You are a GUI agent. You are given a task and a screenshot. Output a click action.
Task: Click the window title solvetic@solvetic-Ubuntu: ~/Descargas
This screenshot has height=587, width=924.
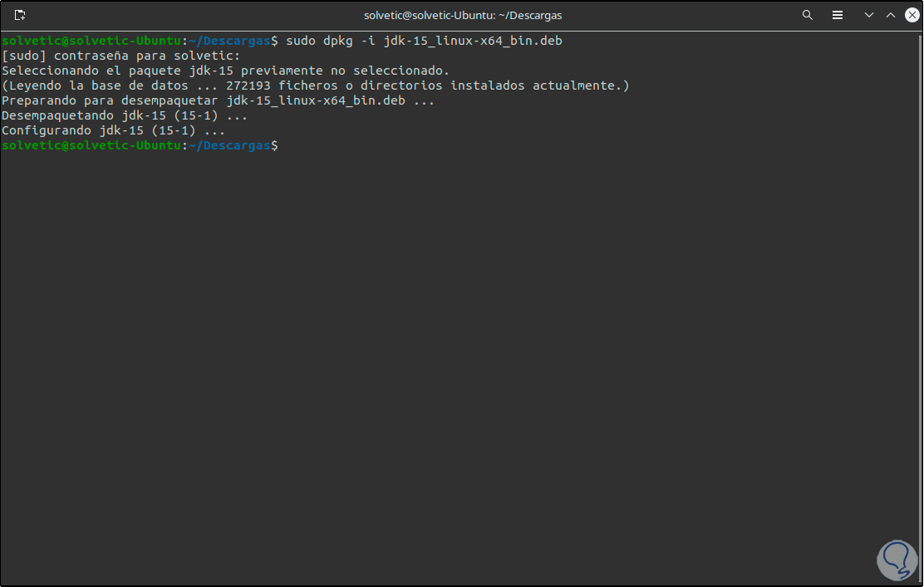click(463, 15)
